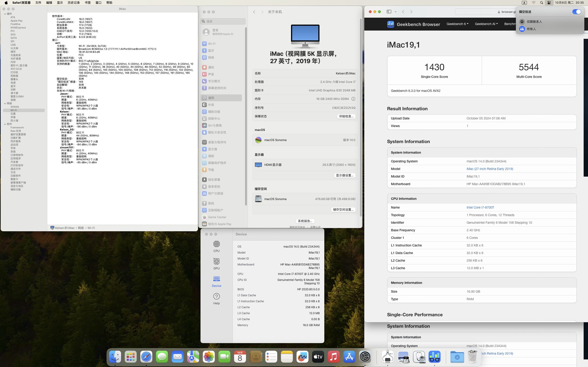Click the System Settings sidebar scrollbar
The height and width of the screenshot is (367, 588).
[246, 116]
